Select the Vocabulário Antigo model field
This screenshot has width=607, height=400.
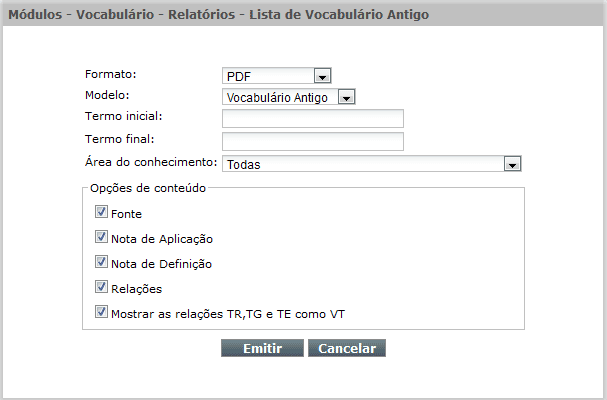pyautogui.click(x=289, y=97)
